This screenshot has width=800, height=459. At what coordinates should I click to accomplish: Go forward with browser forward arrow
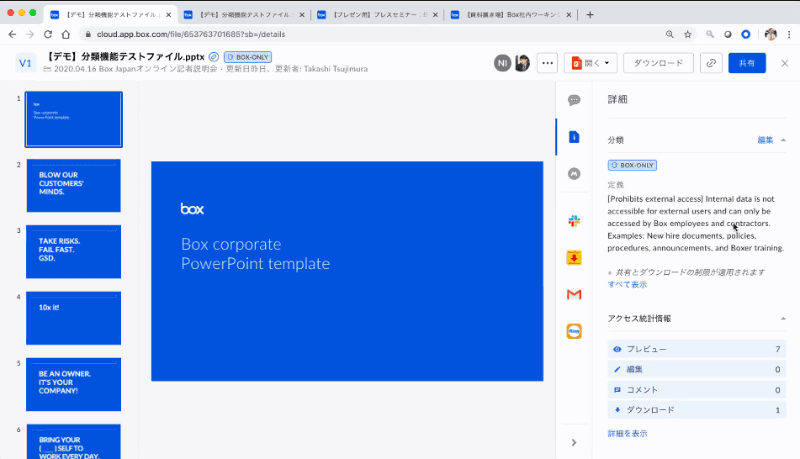pos(30,34)
